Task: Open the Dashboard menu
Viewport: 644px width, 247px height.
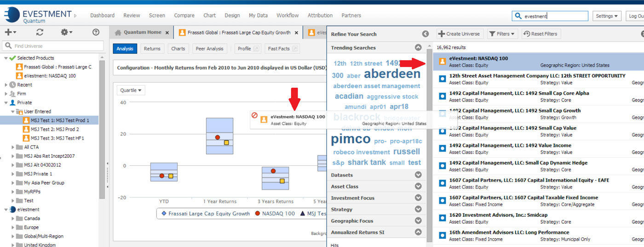Action: coord(102,16)
